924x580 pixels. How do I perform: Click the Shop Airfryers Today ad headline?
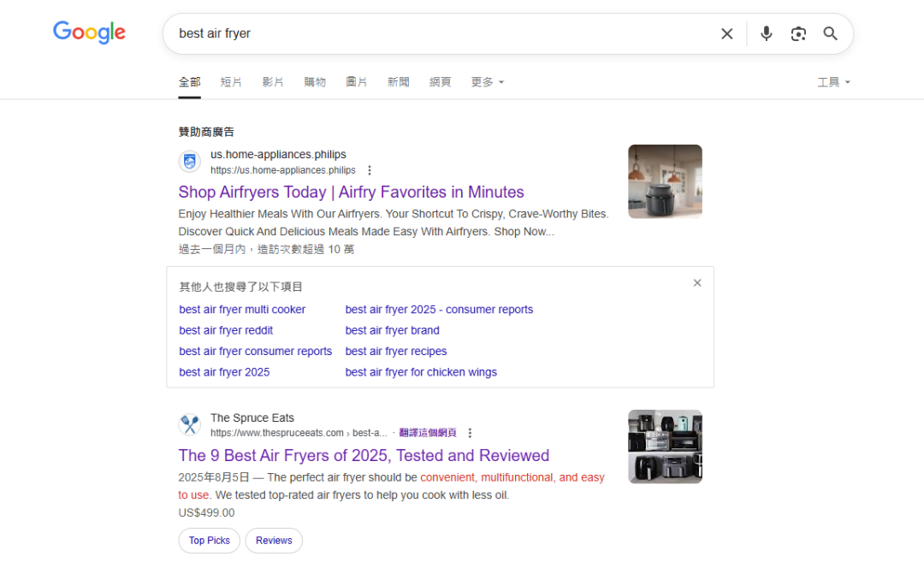(x=351, y=192)
